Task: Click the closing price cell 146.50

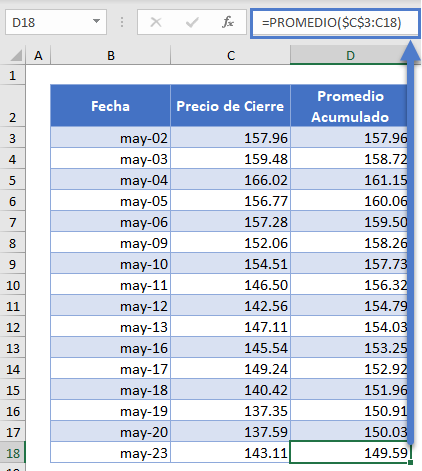Action: pyautogui.click(x=230, y=285)
